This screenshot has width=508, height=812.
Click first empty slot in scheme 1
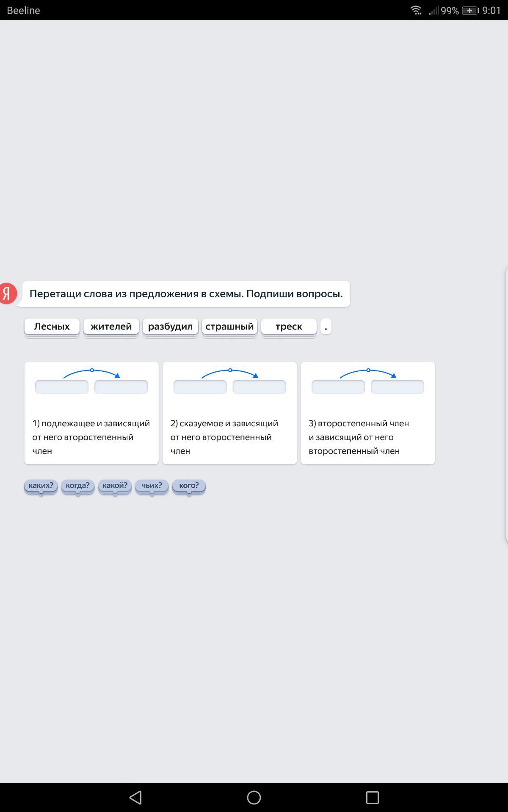62,387
